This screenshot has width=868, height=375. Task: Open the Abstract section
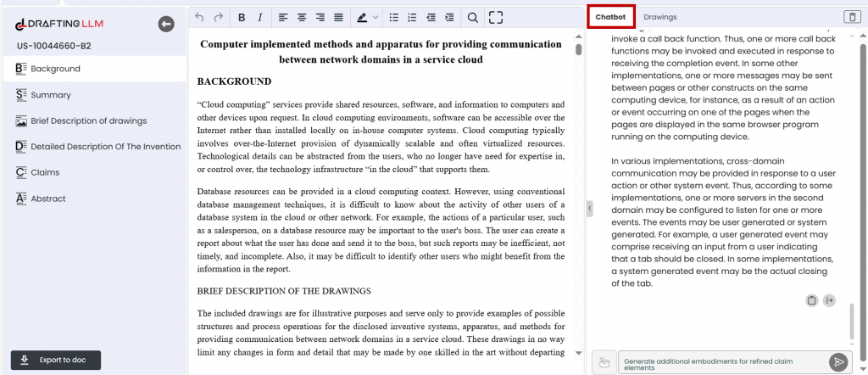point(95,199)
